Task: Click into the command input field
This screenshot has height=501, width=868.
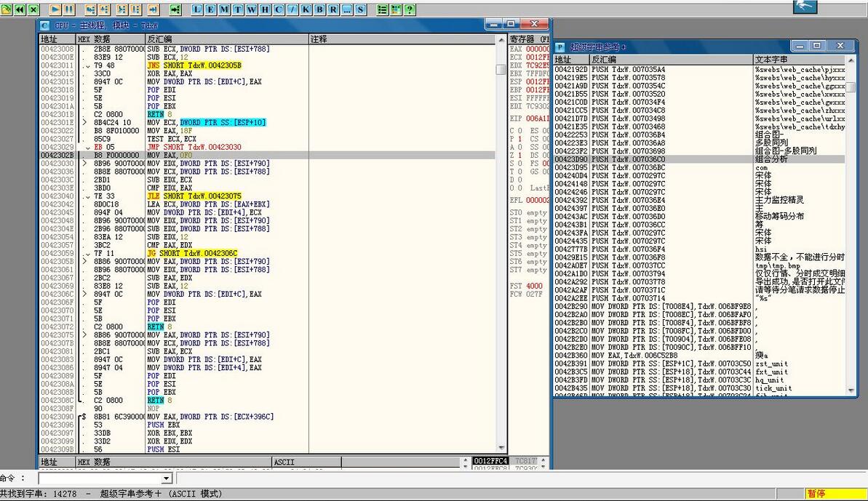Action: tap(98, 478)
